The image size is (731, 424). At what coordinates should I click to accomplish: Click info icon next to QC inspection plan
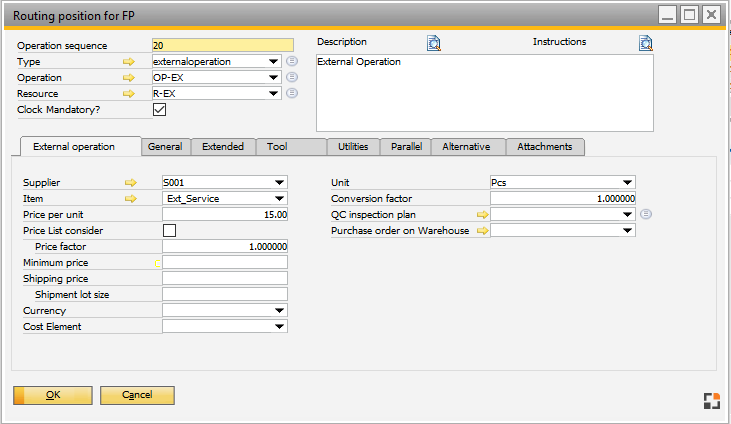646,214
